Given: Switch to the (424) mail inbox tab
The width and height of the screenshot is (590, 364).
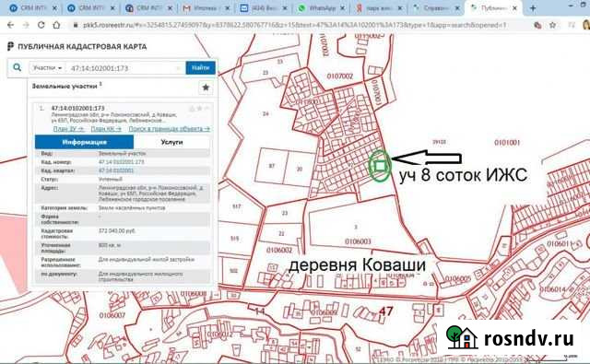Looking at the screenshot, I should click(263, 8).
